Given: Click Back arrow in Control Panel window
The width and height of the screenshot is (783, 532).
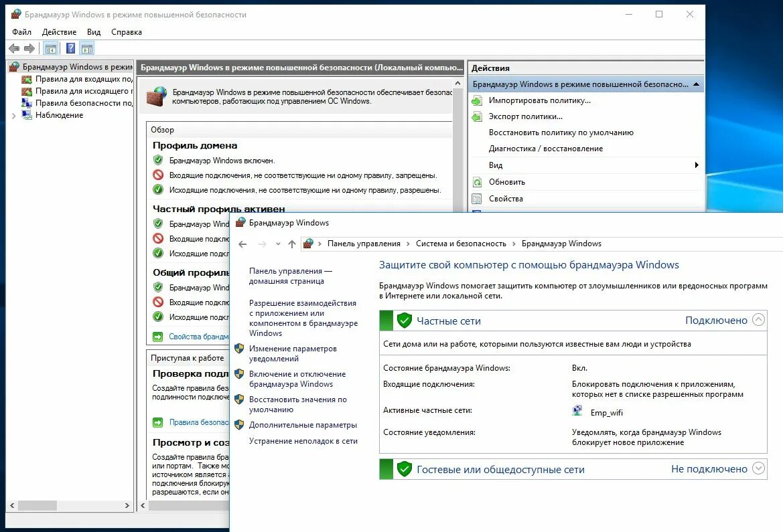Looking at the screenshot, I should [242, 244].
